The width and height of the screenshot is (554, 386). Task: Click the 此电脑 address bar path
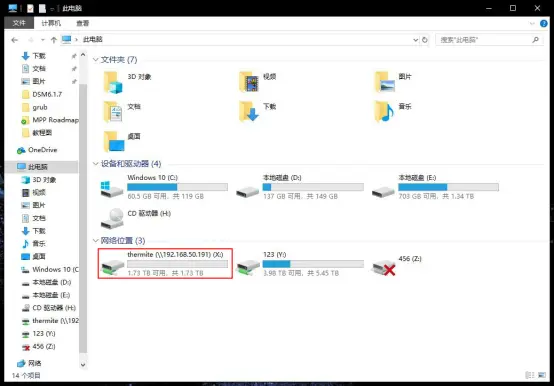tap(93, 40)
